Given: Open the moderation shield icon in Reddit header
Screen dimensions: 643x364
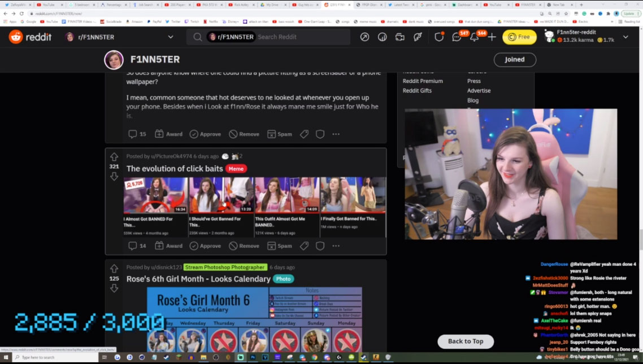Looking at the screenshot, I should (x=439, y=37).
